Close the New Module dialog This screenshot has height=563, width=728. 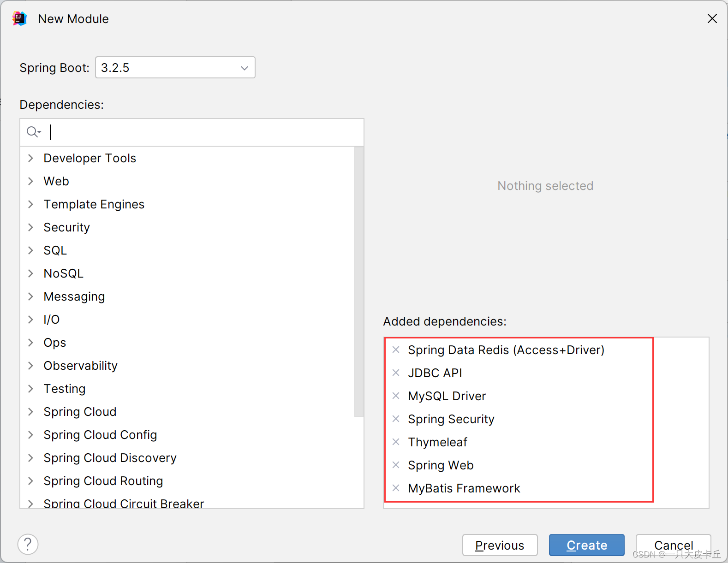(x=712, y=18)
